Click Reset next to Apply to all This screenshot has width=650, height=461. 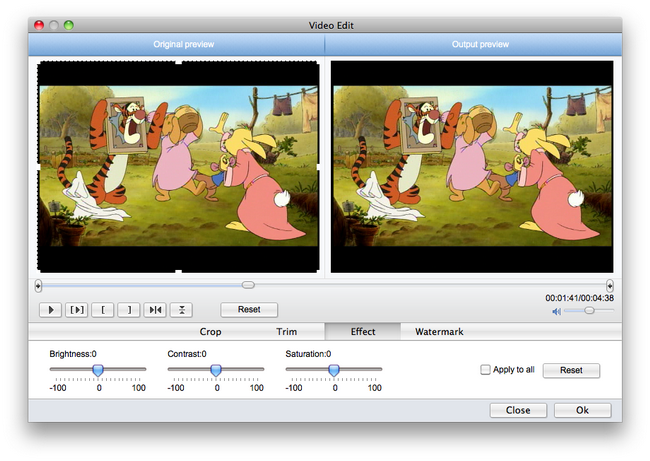571,370
